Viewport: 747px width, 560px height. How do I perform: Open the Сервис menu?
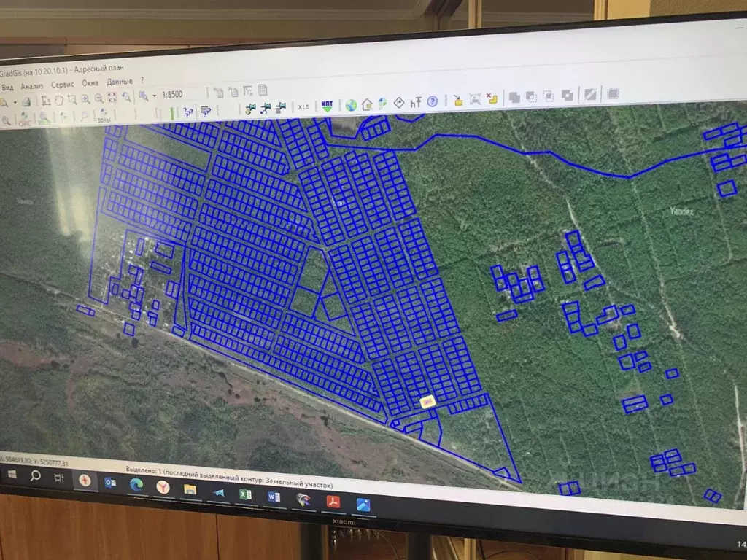tap(63, 85)
